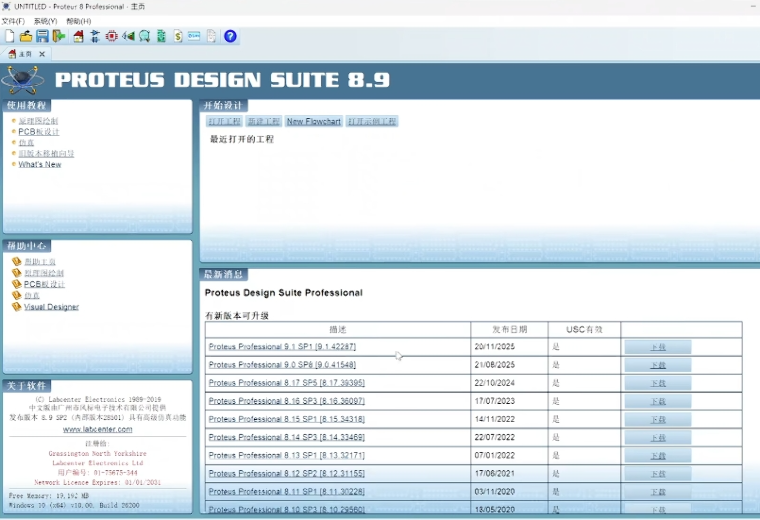
Task: Click the Save Project floppy disk icon
Action: coord(42,37)
